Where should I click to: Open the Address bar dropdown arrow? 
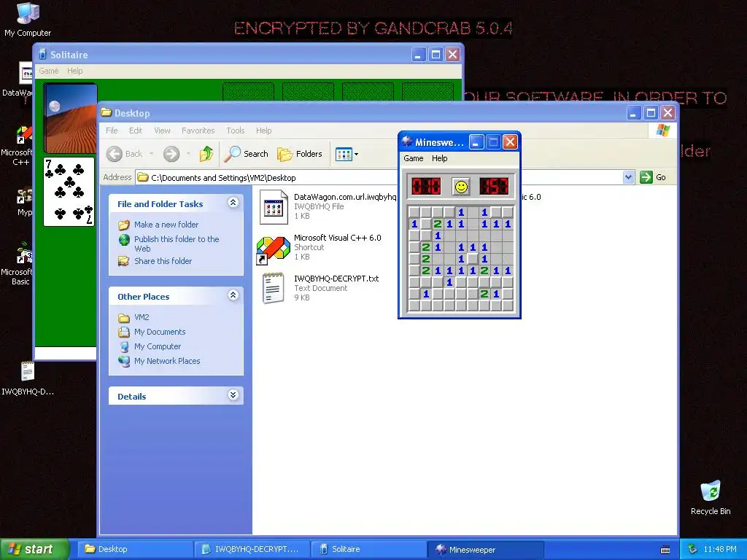pos(628,177)
